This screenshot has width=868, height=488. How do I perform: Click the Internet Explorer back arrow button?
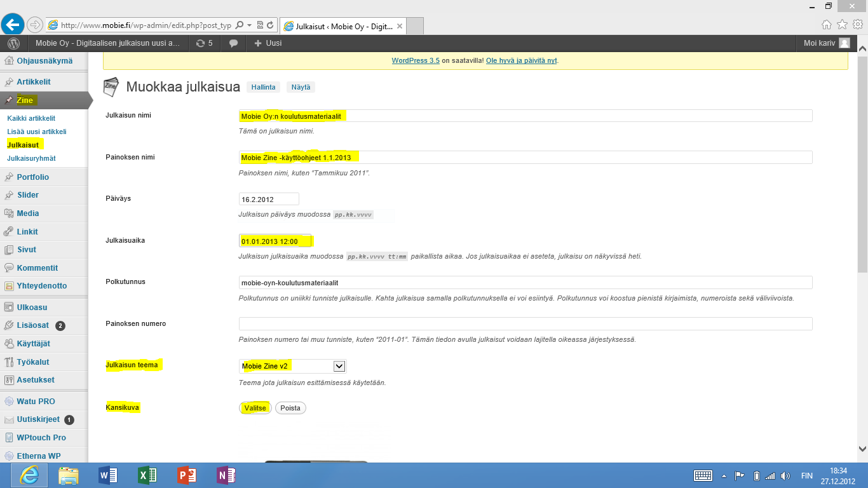tap(13, 25)
